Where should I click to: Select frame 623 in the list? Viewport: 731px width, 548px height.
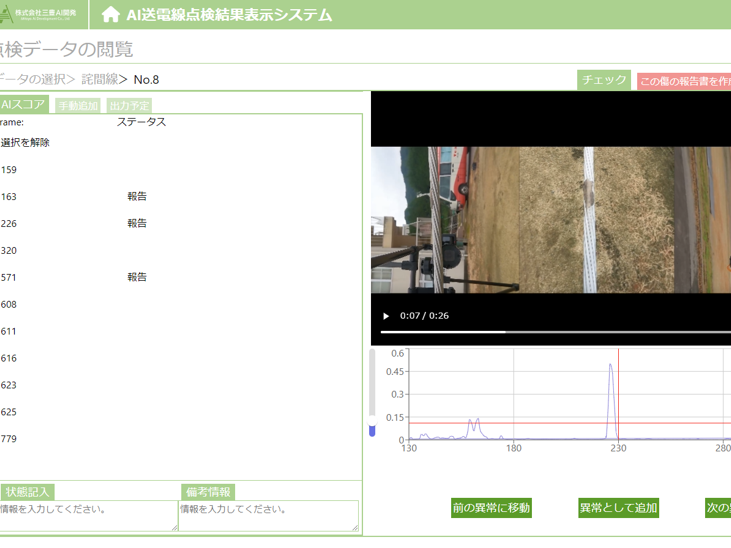point(9,386)
